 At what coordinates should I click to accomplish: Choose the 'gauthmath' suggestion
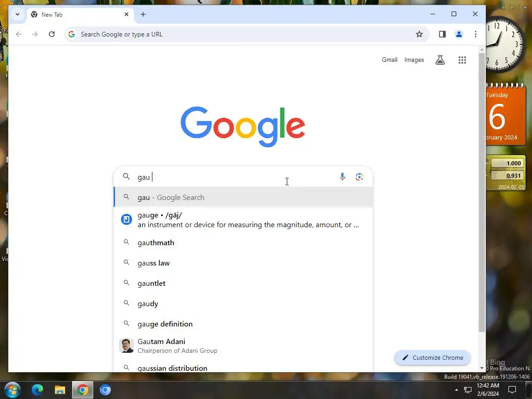pos(243,242)
